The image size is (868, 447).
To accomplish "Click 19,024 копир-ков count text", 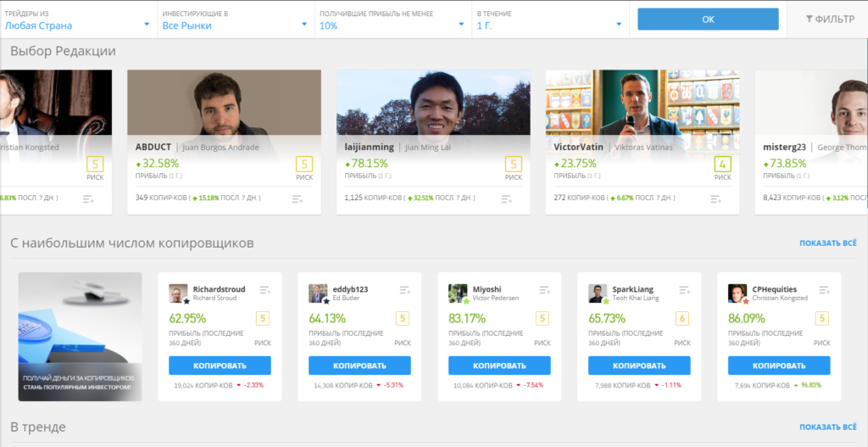I will pyautogui.click(x=203, y=385).
